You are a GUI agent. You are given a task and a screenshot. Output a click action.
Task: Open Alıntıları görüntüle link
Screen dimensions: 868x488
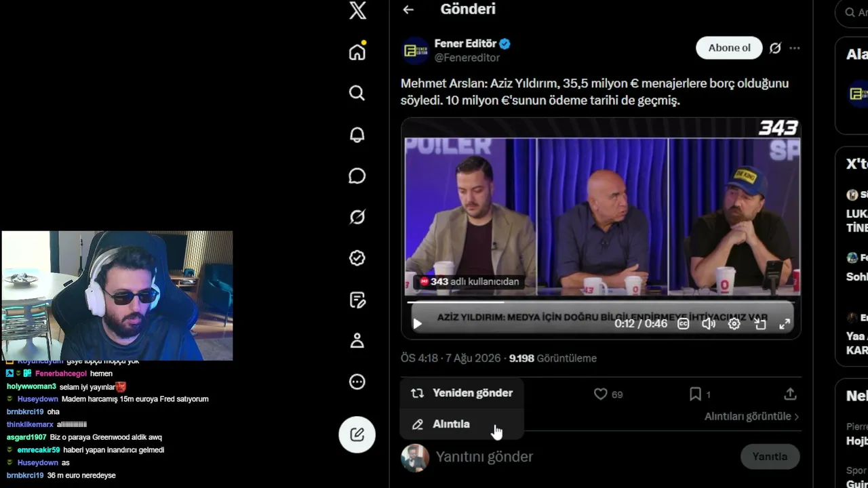pos(751,416)
